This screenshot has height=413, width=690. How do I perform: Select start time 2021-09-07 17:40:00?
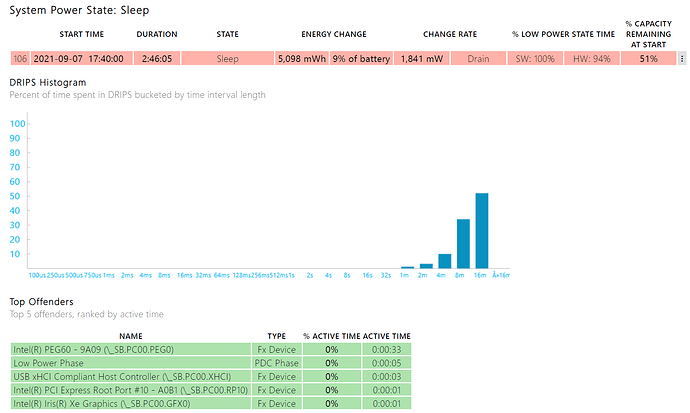click(x=82, y=58)
